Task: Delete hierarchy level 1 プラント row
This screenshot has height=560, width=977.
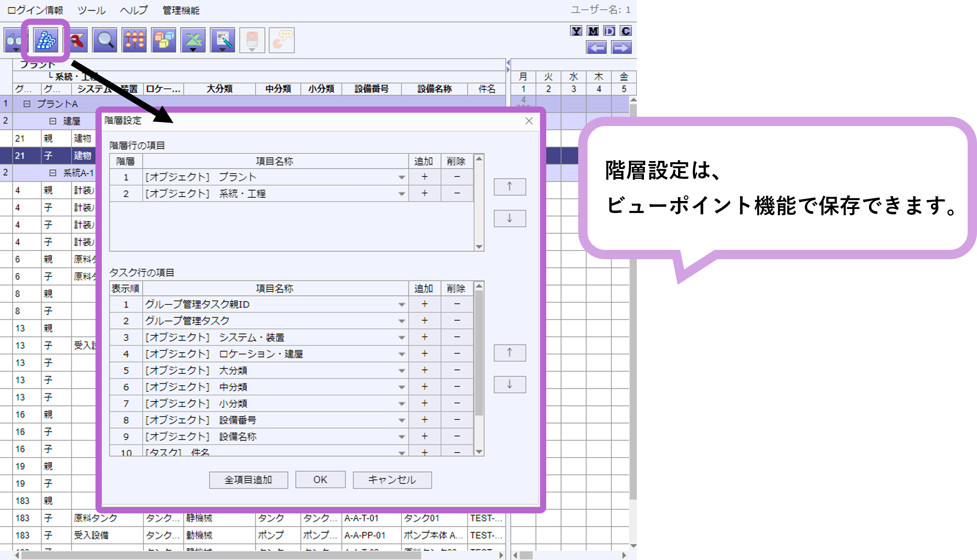Action: 457,177
